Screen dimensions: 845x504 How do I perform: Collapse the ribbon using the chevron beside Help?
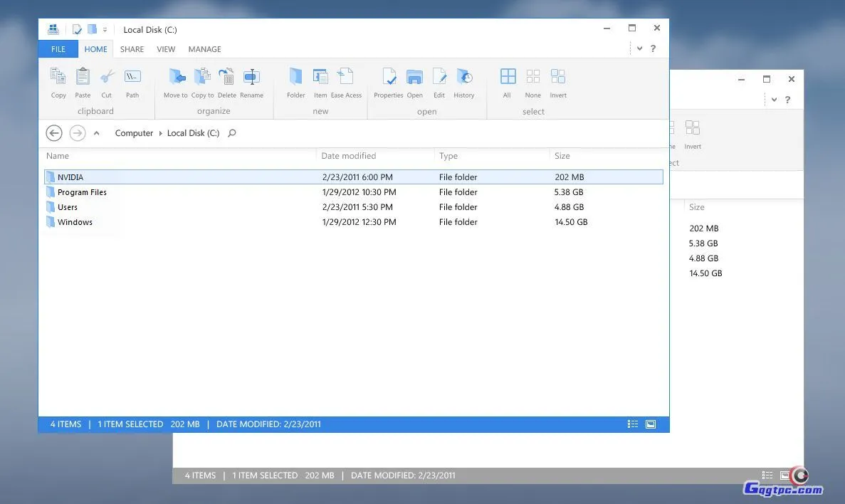(x=640, y=48)
